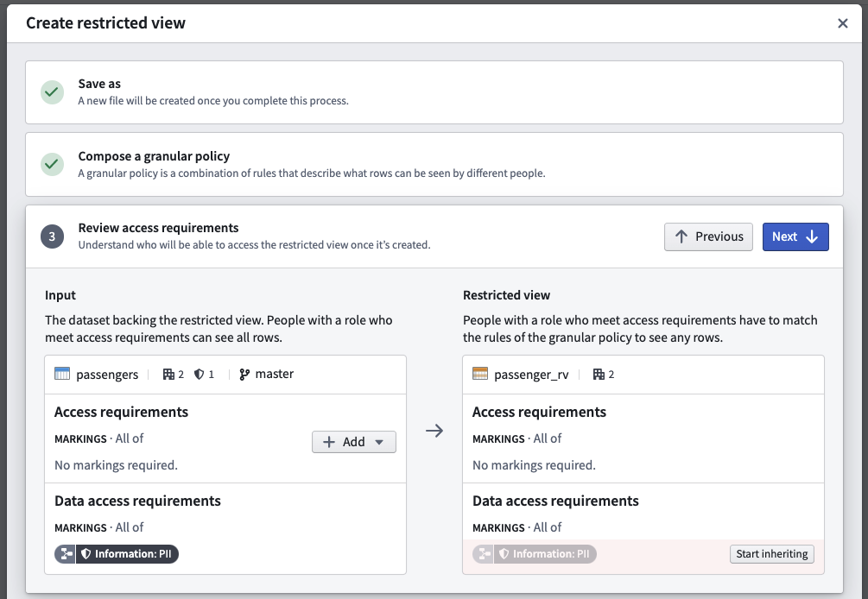The image size is (868, 599).
Task: Click the organizations icon next to passengers
Action: point(168,375)
